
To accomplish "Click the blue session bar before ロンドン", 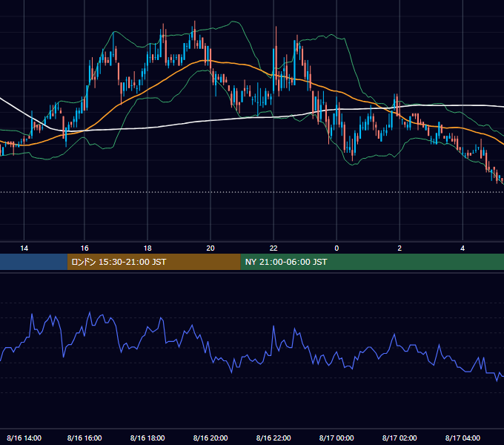I will tap(33, 262).
